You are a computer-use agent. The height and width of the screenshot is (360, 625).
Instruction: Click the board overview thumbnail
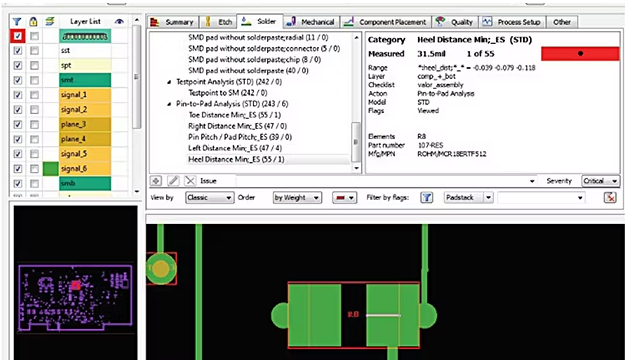(x=75, y=297)
